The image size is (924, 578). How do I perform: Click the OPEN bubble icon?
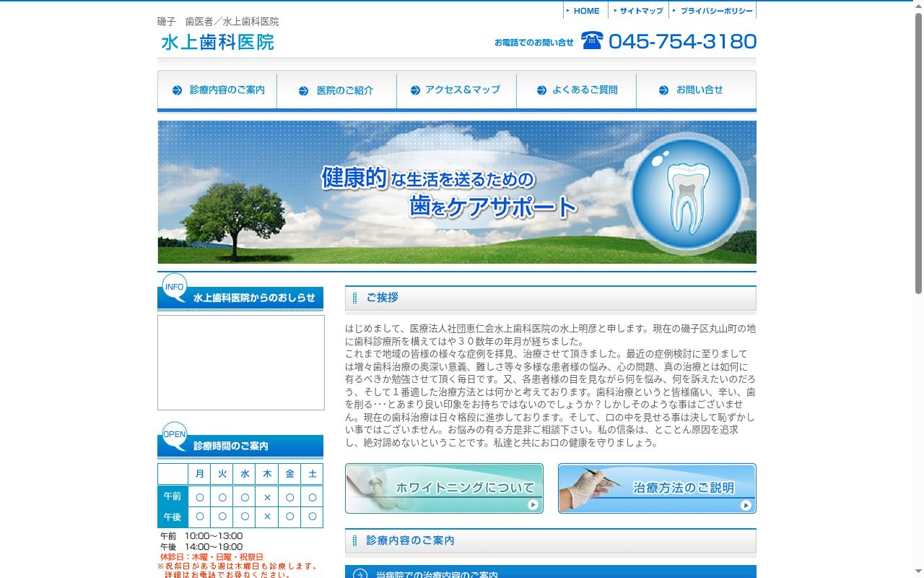[x=174, y=435]
